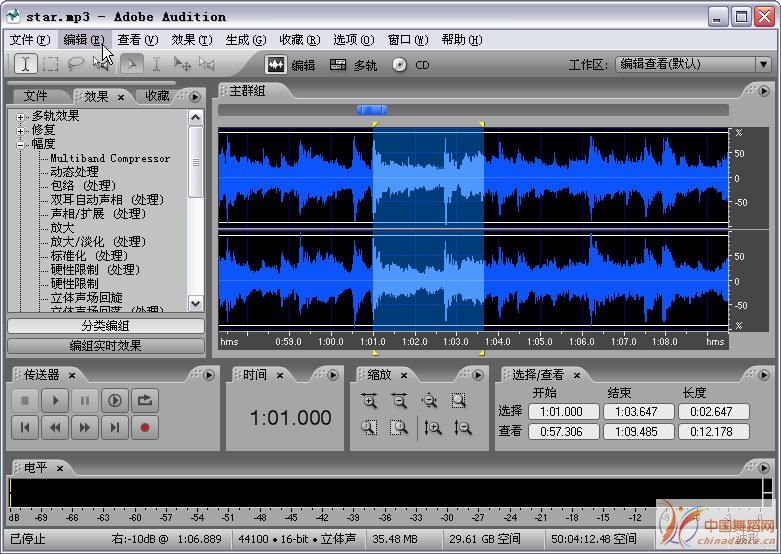Click the zoom in horizontally icon
The height and width of the screenshot is (554, 781).
click(x=369, y=401)
